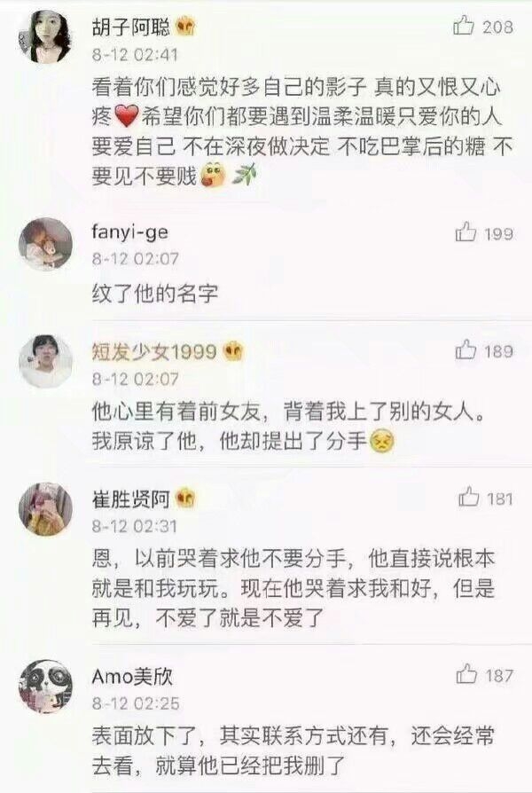The image size is (532, 793).
Task: Open the username link Amo美欣
Action: [x=132, y=676]
